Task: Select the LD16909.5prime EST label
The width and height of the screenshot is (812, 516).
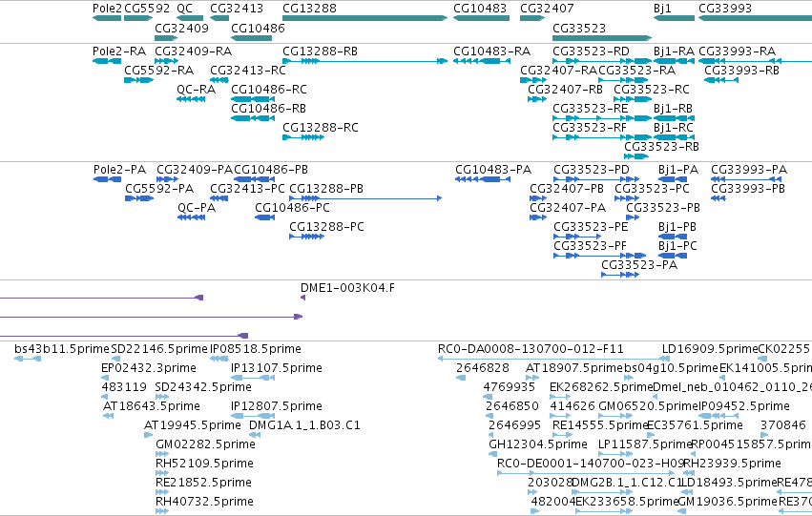Action: point(710,349)
